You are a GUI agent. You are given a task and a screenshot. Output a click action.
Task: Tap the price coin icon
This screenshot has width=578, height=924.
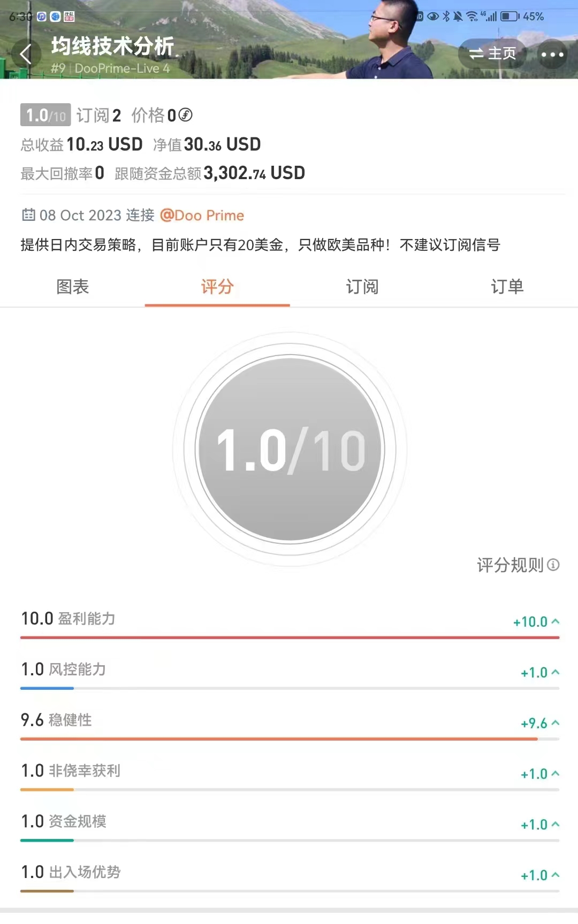point(185,115)
